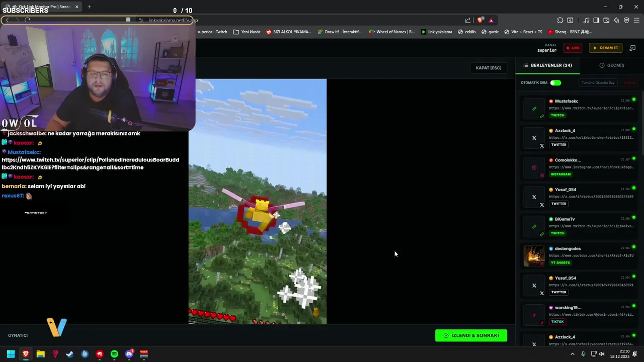Open Brave browser from the taskbar

[x=26, y=354]
